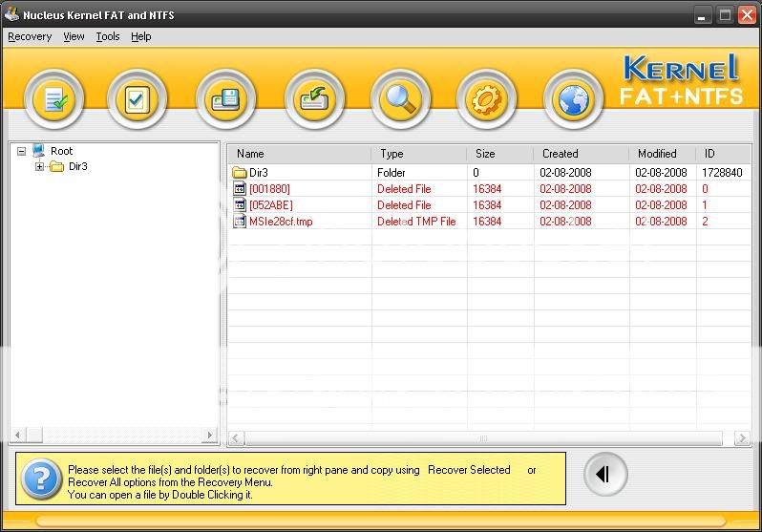Sort by the Size column header
Image resolution: width=762 pixels, height=532 pixels.
[x=500, y=154]
